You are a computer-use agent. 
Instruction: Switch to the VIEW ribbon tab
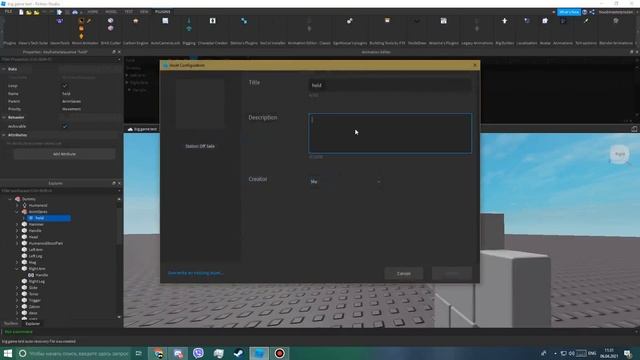point(144,12)
